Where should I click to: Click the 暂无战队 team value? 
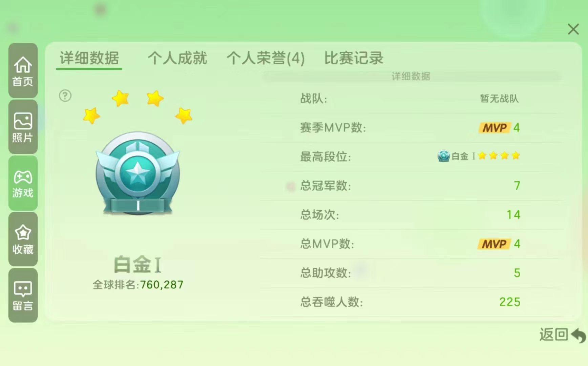pyautogui.click(x=499, y=99)
